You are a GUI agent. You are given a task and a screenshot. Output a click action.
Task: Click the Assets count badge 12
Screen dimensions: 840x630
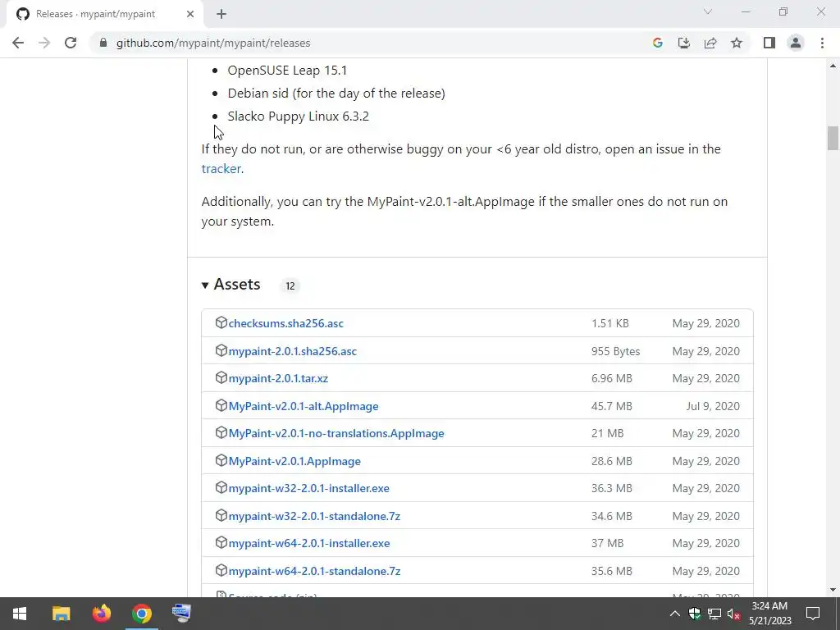(290, 286)
